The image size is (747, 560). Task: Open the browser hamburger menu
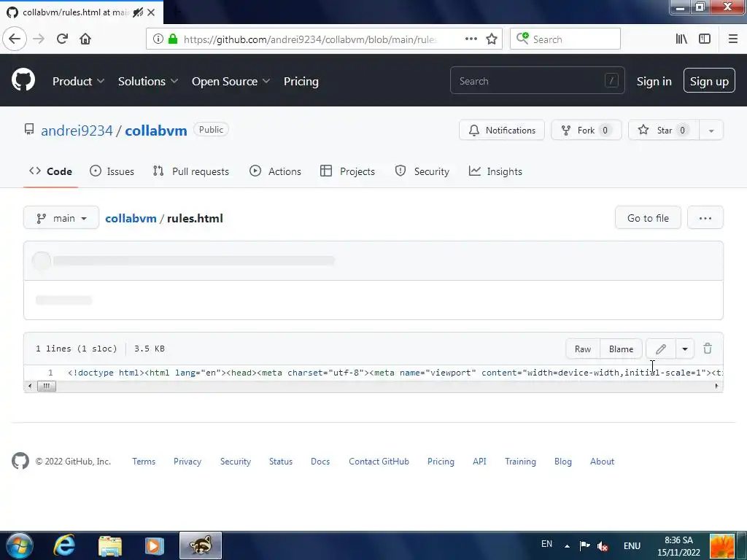(732, 39)
